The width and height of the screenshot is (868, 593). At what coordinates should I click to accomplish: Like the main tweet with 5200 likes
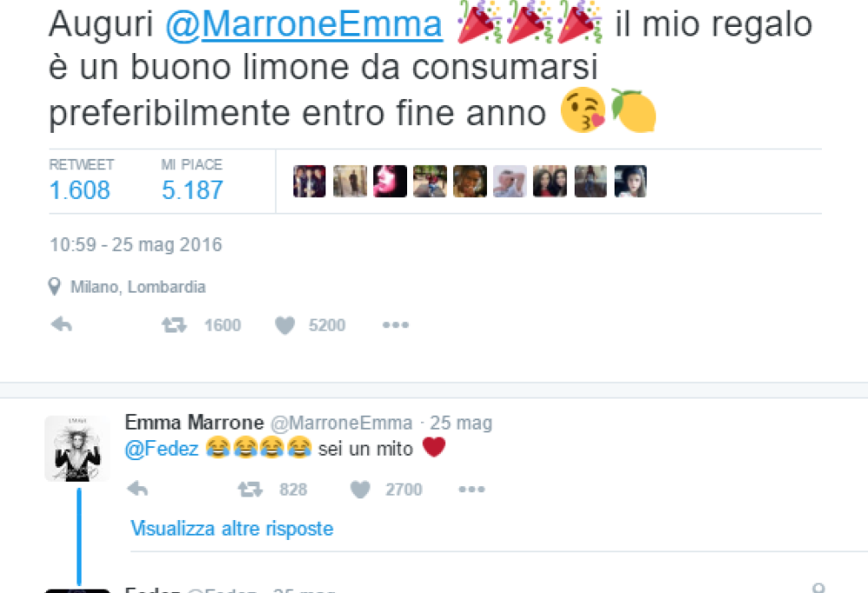[x=285, y=325]
